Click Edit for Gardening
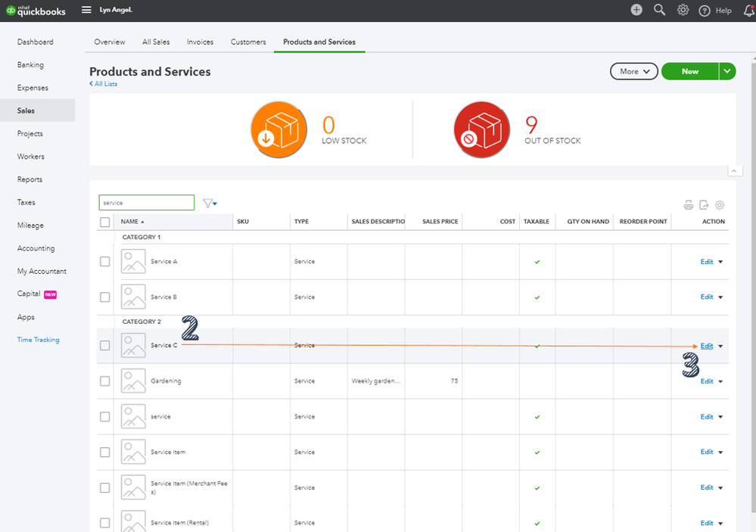Screen dimensions: 756x532 coord(707,381)
